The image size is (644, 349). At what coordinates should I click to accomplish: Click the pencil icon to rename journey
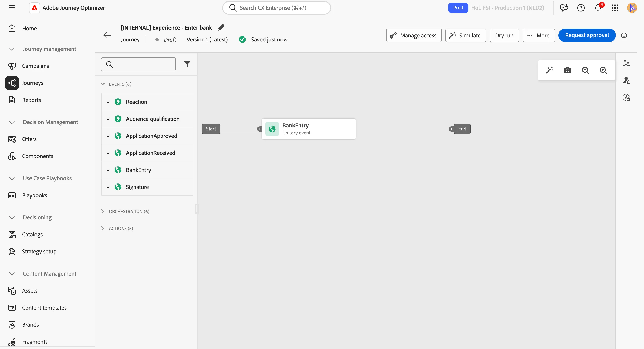(221, 27)
